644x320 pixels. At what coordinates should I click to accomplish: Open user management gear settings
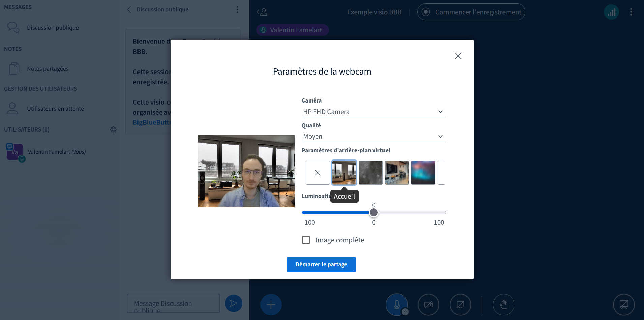pos(113,130)
